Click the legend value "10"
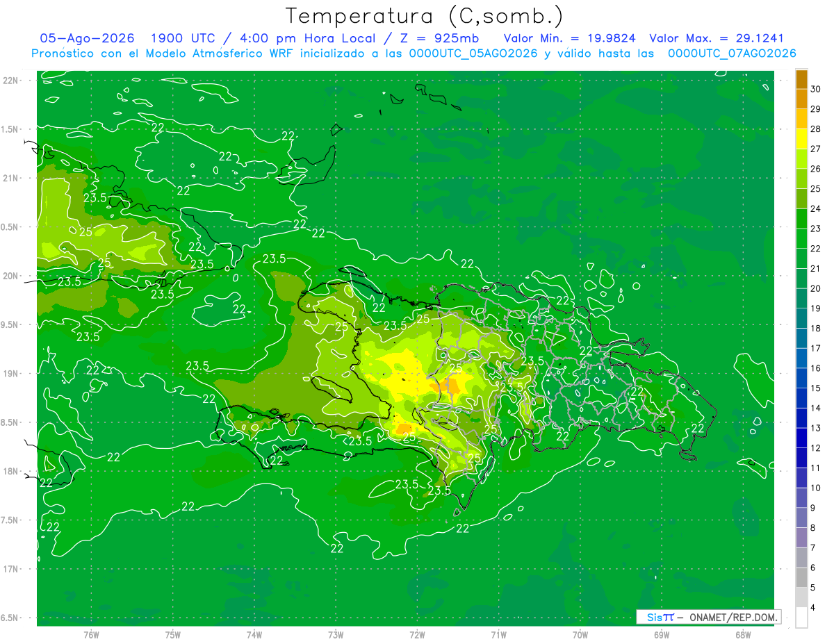Screen dimensions: 834x644 (x=815, y=488)
